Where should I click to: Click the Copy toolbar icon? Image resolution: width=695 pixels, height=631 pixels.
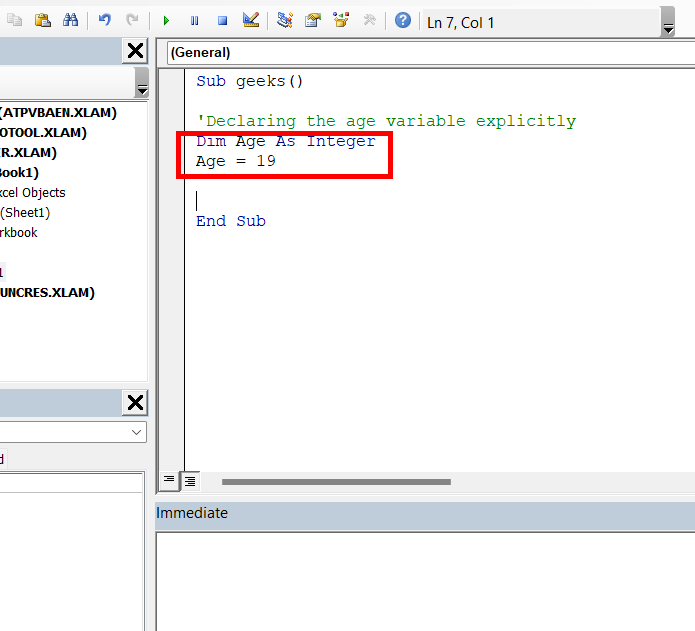click(x=15, y=20)
